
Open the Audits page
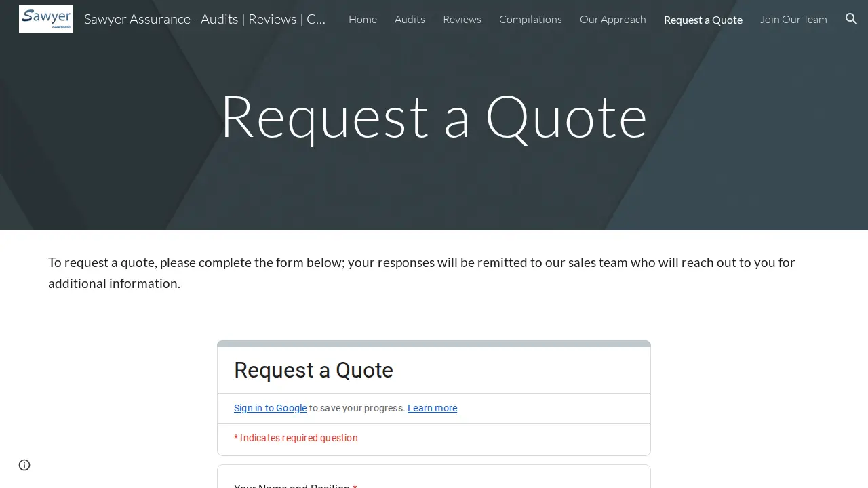pyautogui.click(x=410, y=19)
